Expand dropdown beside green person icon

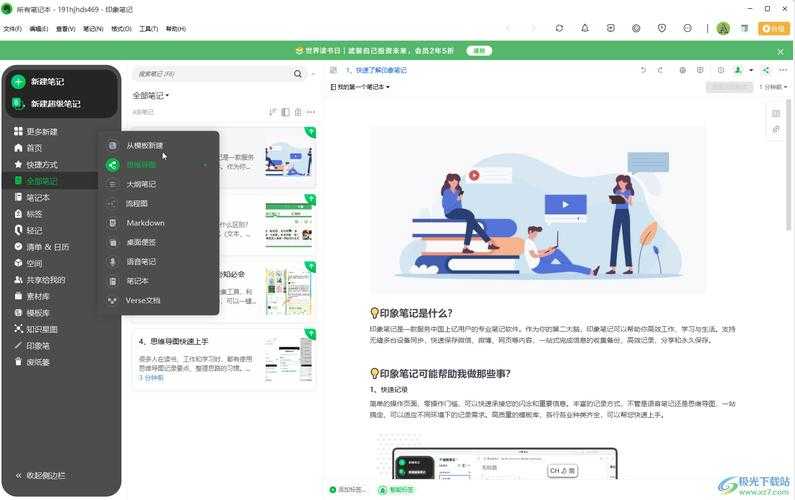(751, 70)
